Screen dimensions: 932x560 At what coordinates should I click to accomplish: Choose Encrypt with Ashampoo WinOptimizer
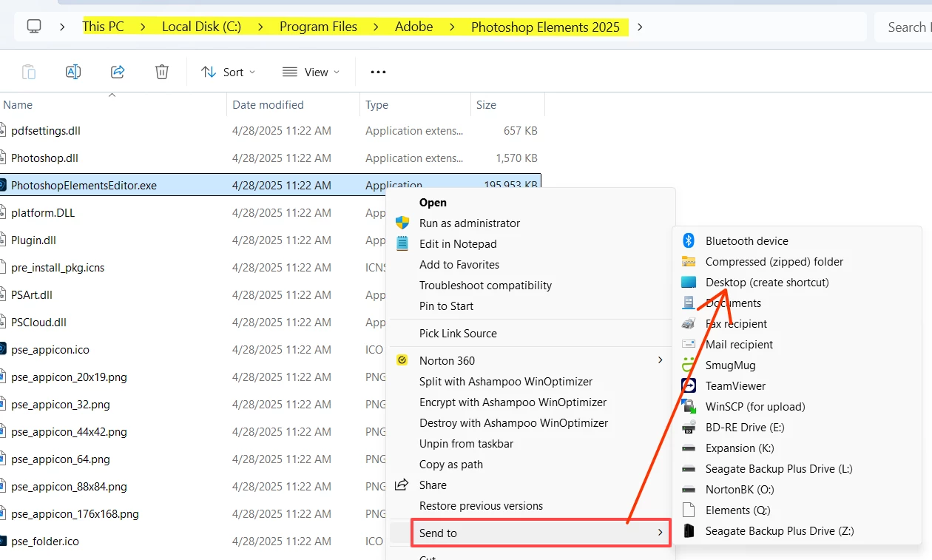513,402
